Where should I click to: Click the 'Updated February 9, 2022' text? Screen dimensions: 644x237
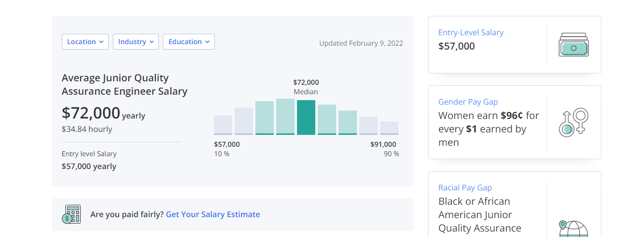pyautogui.click(x=361, y=43)
